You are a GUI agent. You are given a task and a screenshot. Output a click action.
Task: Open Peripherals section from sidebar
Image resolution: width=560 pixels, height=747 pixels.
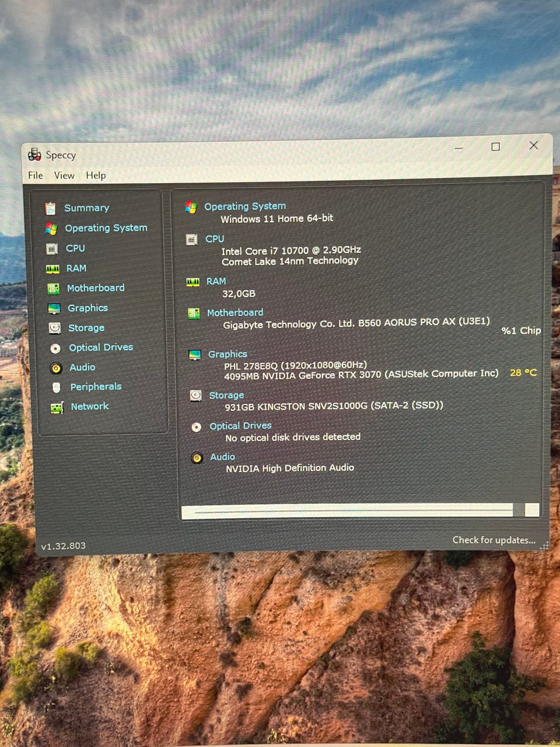pyautogui.click(x=96, y=386)
